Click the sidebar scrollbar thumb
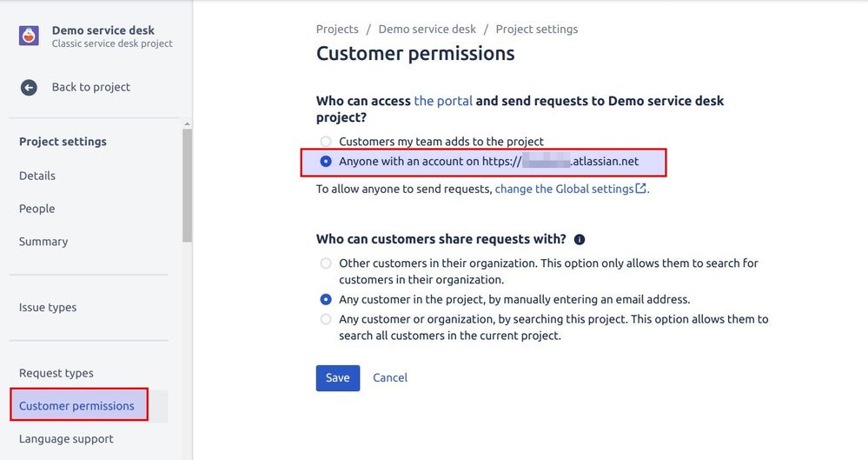The image size is (868, 460). click(187, 186)
